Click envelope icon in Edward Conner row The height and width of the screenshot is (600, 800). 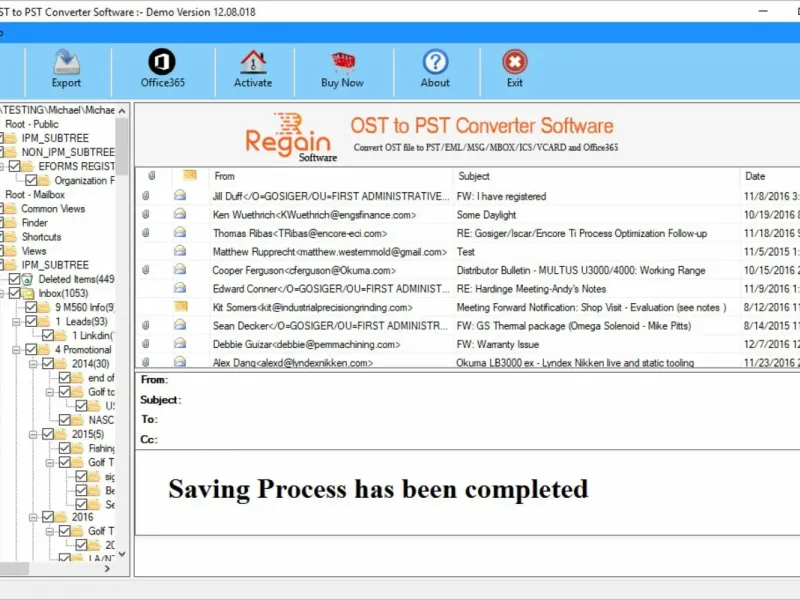(180, 288)
